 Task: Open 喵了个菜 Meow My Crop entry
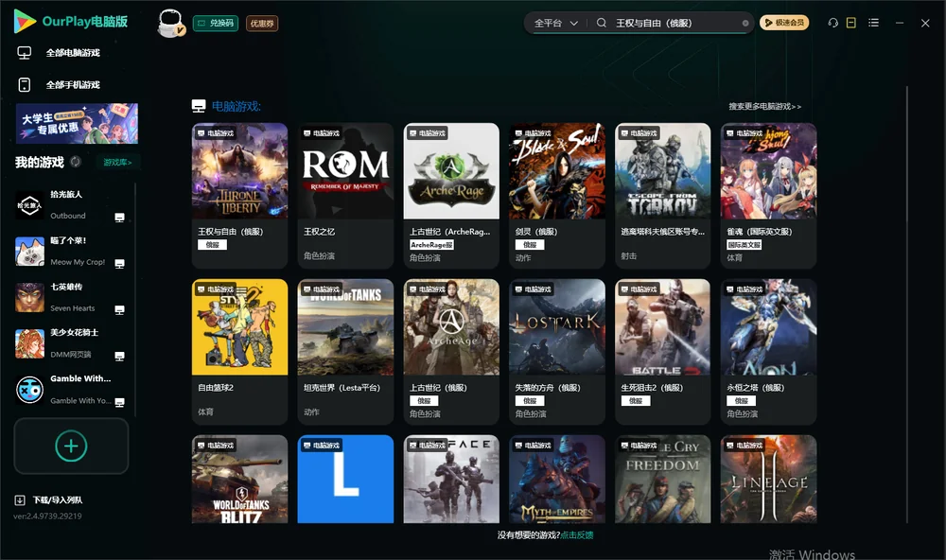point(69,251)
